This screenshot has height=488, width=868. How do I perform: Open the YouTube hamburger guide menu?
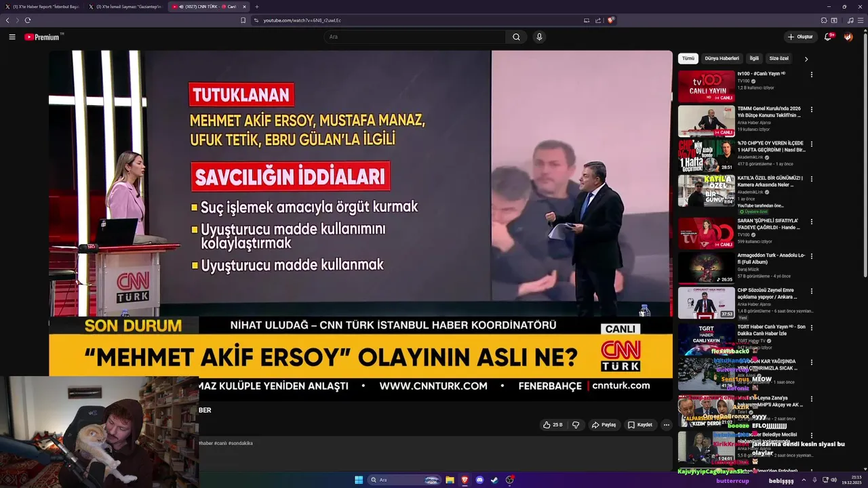click(12, 37)
